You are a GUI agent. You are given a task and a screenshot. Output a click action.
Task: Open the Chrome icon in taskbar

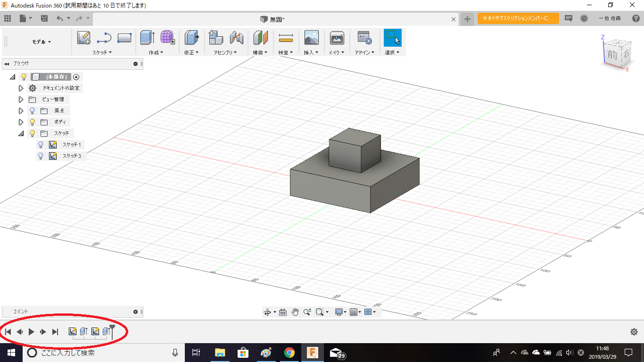point(289,353)
